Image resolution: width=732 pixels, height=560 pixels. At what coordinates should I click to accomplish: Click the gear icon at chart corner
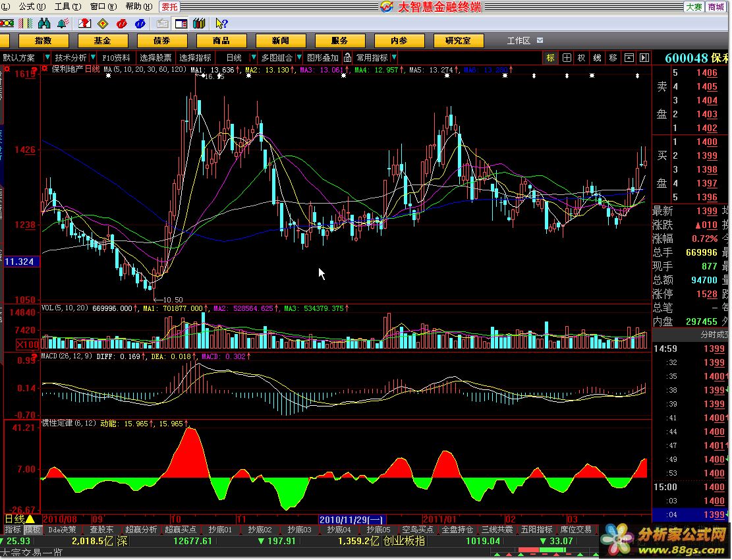pos(7,69)
